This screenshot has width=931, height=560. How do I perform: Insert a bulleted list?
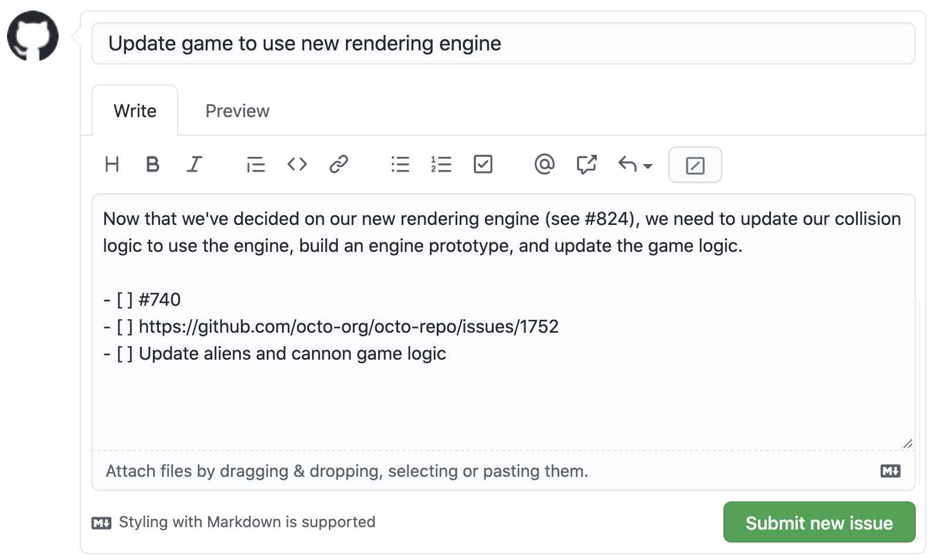(x=400, y=165)
